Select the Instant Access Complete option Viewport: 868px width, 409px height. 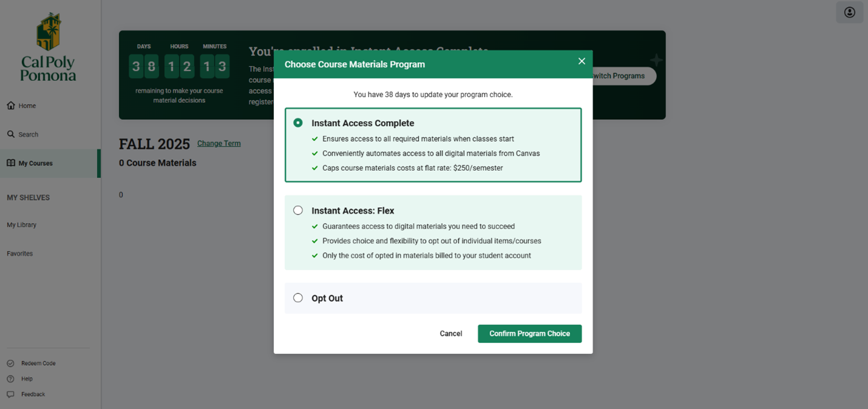tap(298, 122)
